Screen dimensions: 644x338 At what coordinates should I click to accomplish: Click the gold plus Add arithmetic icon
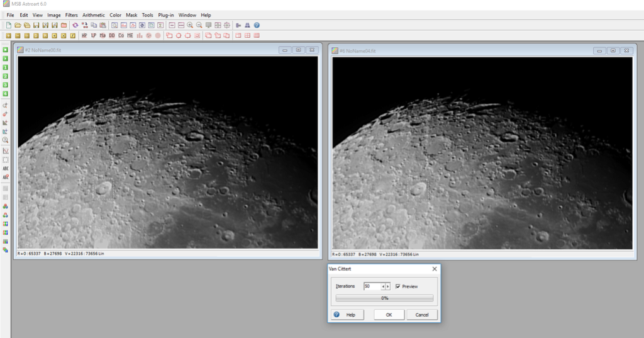(9, 36)
